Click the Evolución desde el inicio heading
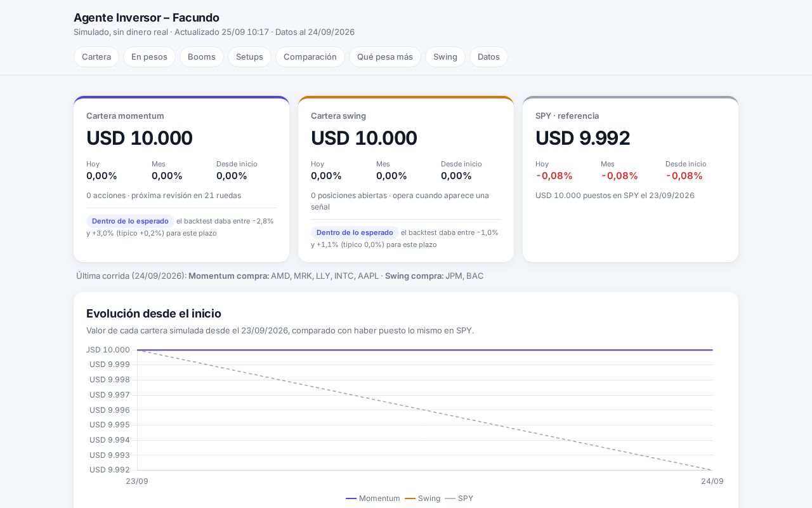The image size is (812, 508). tap(154, 314)
